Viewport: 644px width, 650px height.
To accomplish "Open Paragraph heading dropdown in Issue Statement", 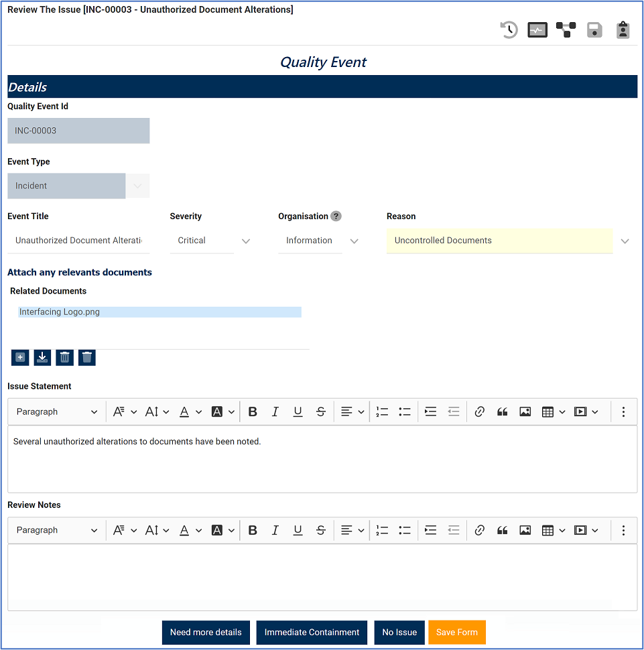I will coord(57,411).
